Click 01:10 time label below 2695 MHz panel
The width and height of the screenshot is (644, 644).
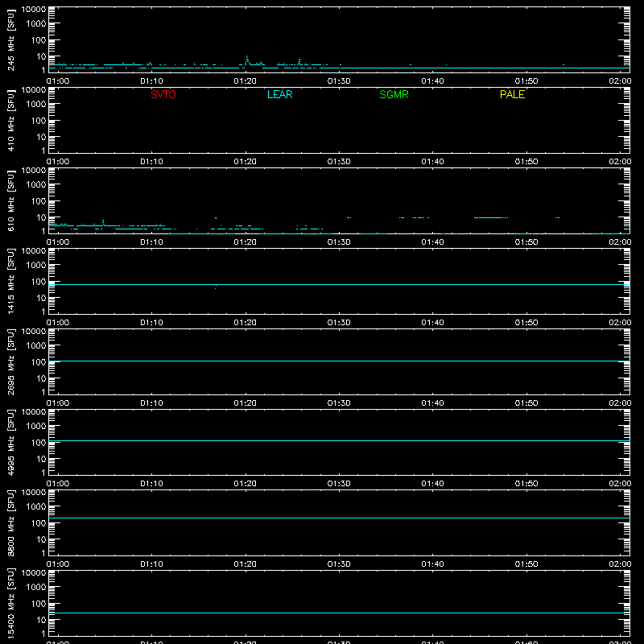click(151, 403)
